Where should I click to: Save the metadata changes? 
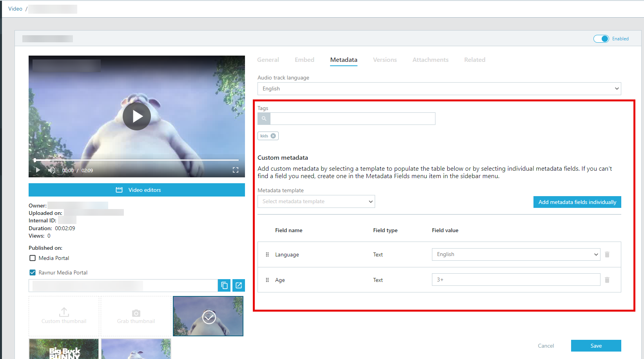pyautogui.click(x=596, y=346)
